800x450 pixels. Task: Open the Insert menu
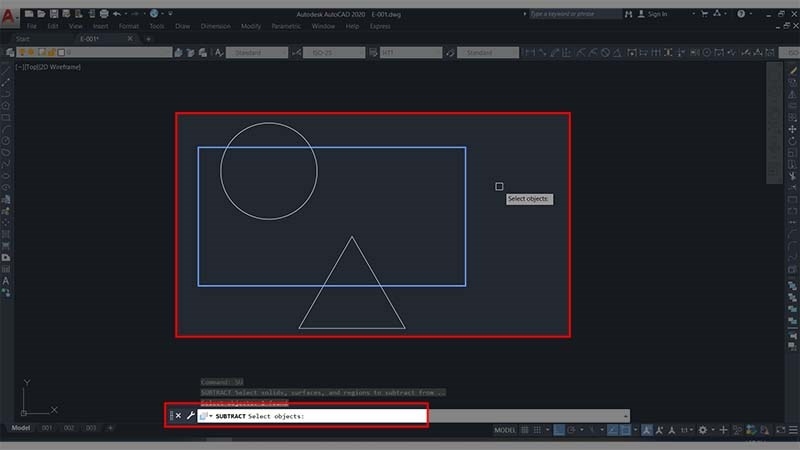100,26
